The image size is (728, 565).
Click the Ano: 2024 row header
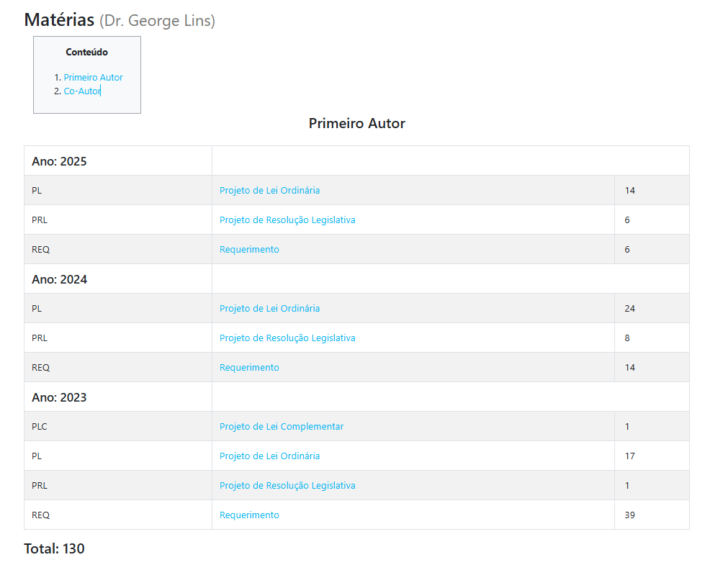pos(59,279)
